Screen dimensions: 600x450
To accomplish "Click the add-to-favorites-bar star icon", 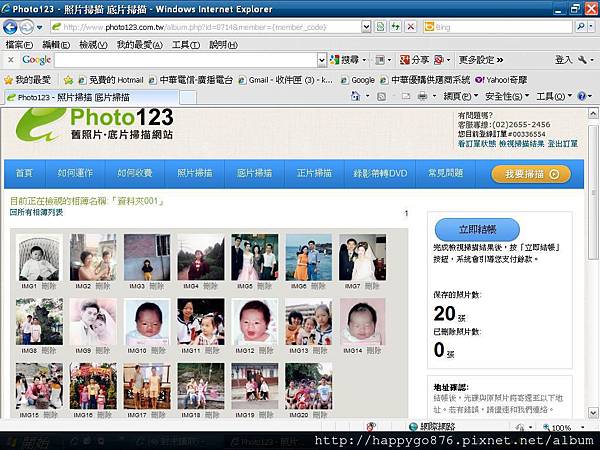I will (x=68, y=80).
